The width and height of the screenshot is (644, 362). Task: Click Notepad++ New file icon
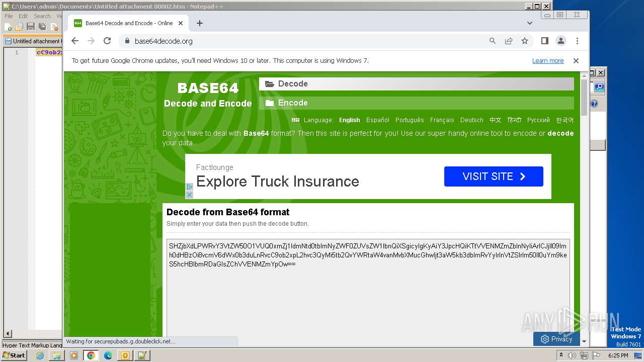tap(8, 27)
